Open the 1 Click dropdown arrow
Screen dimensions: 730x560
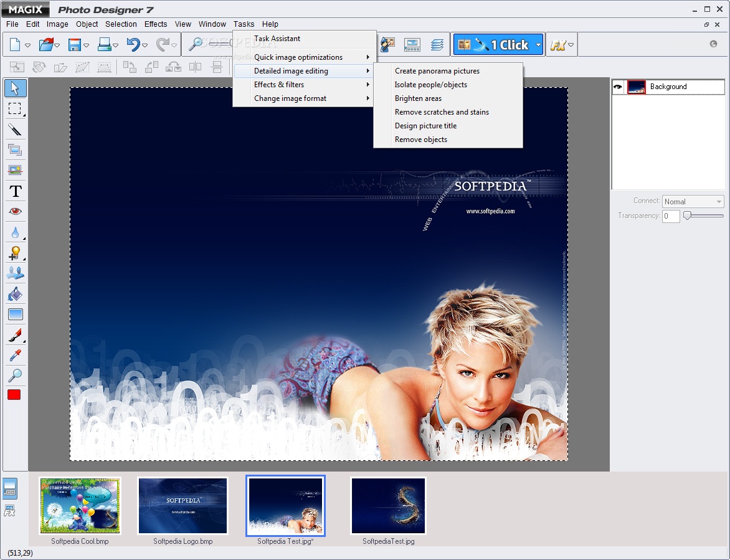coord(538,45)
